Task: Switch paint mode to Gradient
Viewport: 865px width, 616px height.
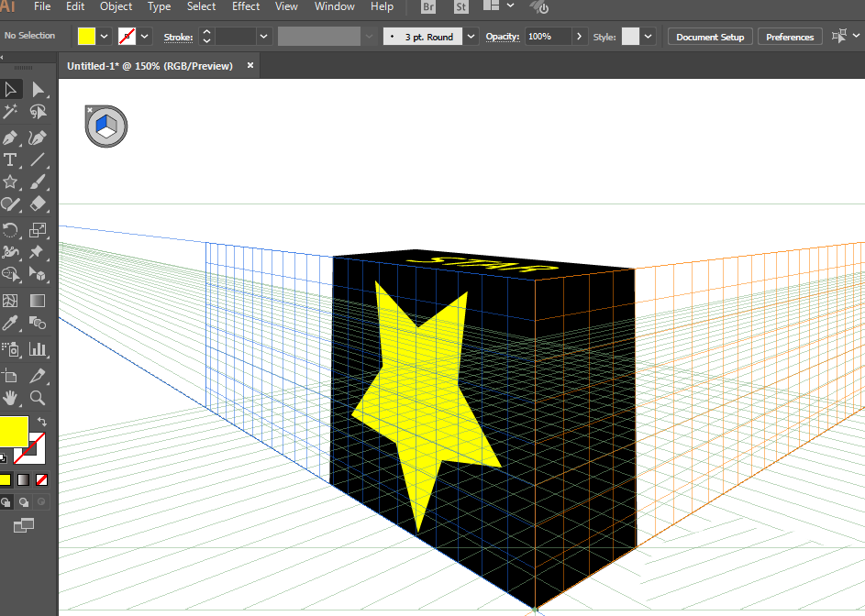Action: point(24,479)
